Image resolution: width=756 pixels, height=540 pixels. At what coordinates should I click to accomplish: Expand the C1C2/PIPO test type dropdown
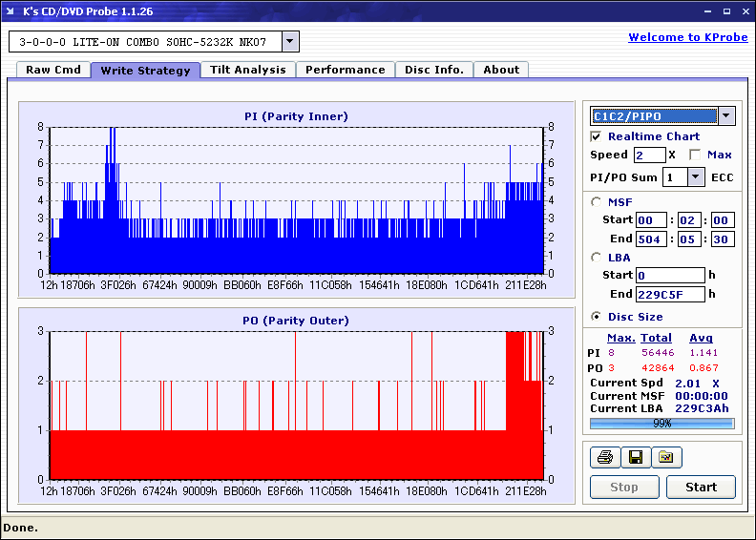(x=726, y=116)
